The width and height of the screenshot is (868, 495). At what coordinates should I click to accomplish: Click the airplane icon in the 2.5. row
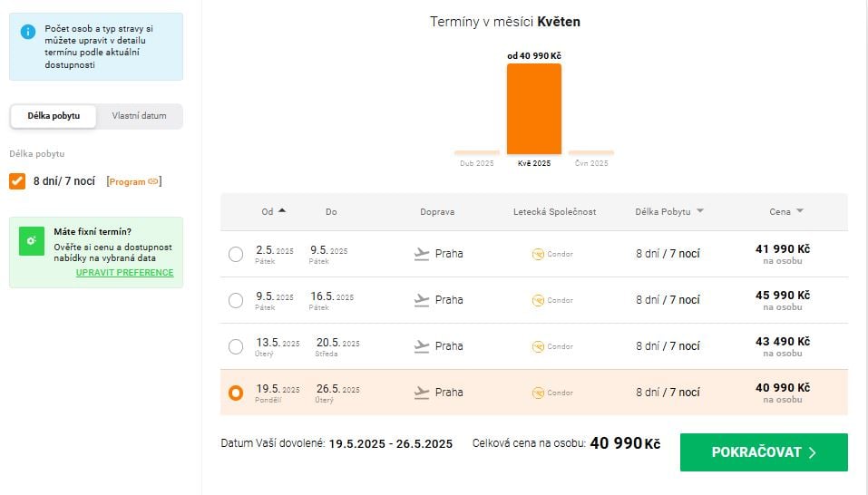pos(421,254)
